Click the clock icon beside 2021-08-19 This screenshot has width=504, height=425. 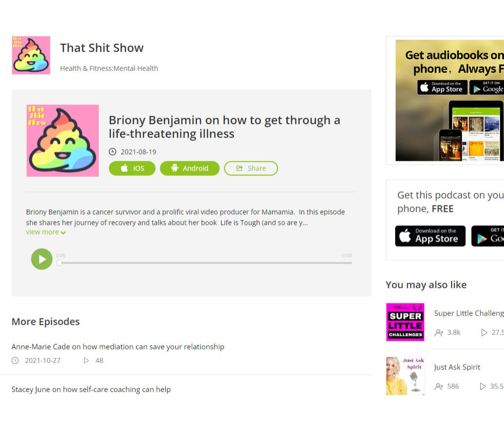112,152
